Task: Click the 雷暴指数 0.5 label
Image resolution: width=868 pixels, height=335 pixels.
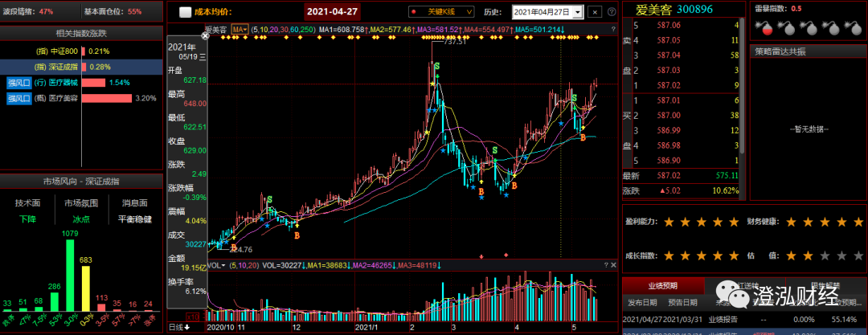Action: coord(777,8)
